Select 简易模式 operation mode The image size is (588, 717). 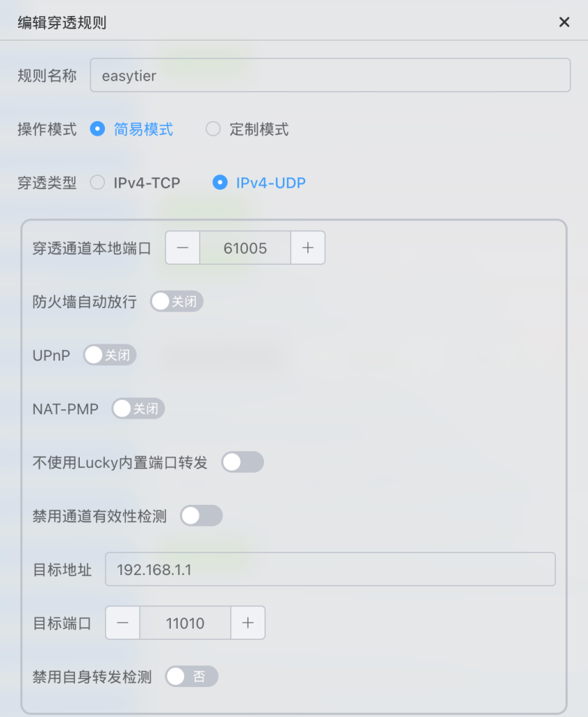pos(98,130)
